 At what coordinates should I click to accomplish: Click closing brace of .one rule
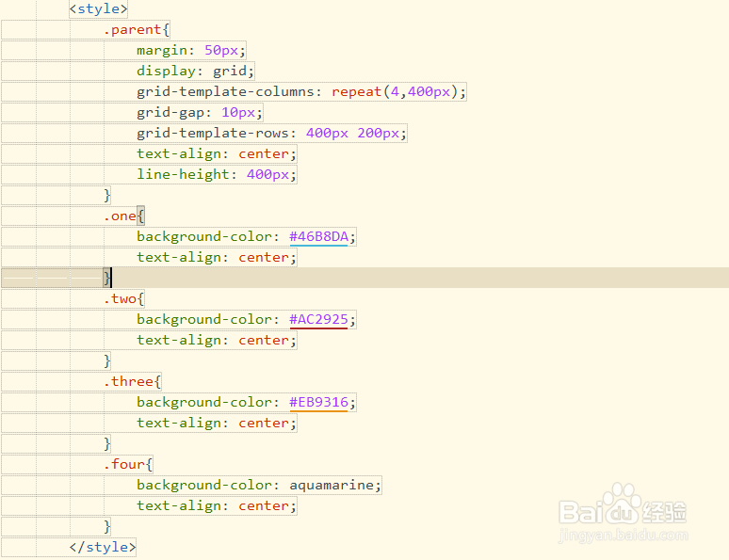click(107, 278)
